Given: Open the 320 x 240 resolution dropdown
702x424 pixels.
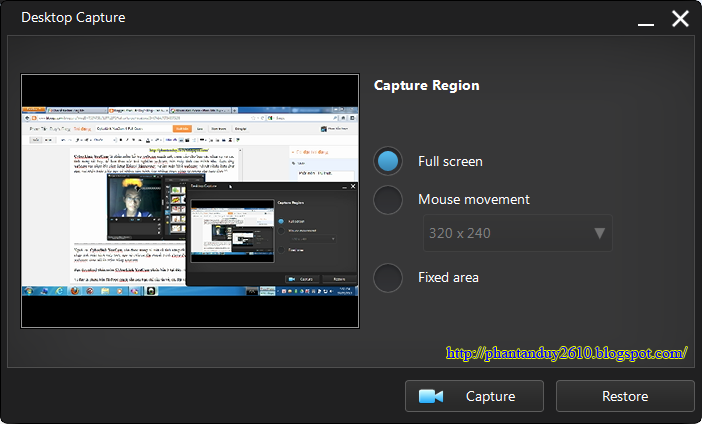Looking at the screenshot, I should tap(518, 233).
